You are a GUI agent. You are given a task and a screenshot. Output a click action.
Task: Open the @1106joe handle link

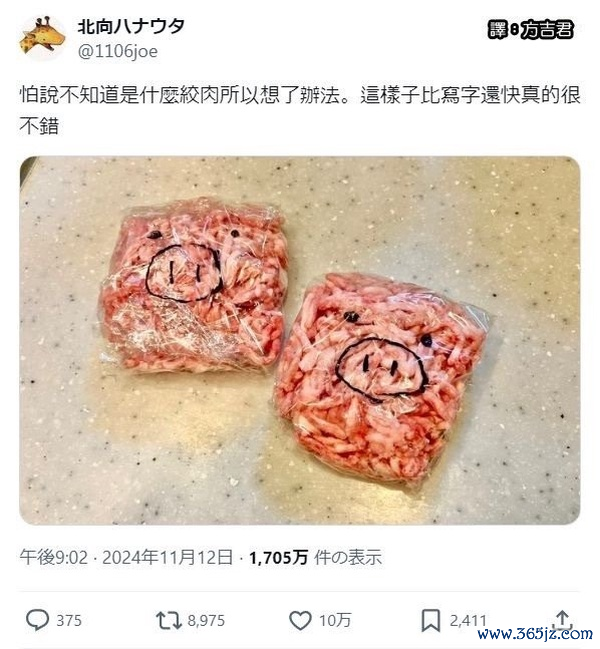pyautogui.click(x=118, y=52)
